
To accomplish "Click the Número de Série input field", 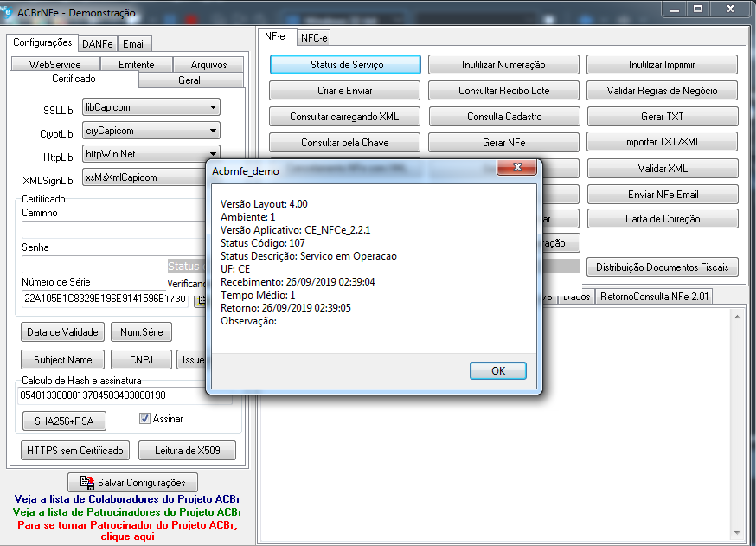I will tap(106, 299).
